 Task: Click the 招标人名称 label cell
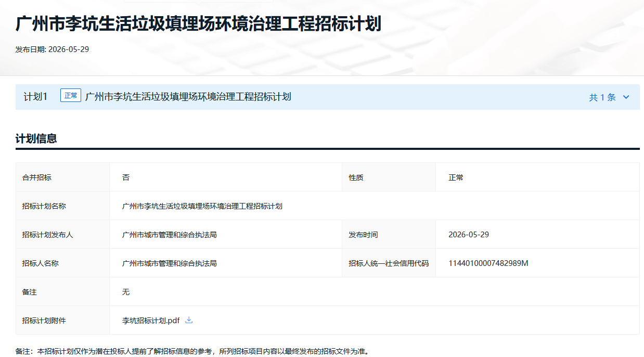pyautogui.click(x=62, y=263)
